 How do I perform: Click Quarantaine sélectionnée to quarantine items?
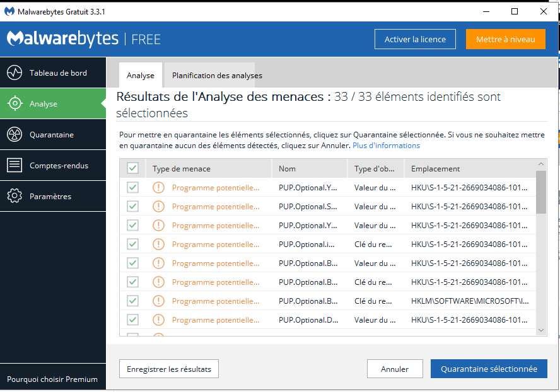[x=489, y=369]
